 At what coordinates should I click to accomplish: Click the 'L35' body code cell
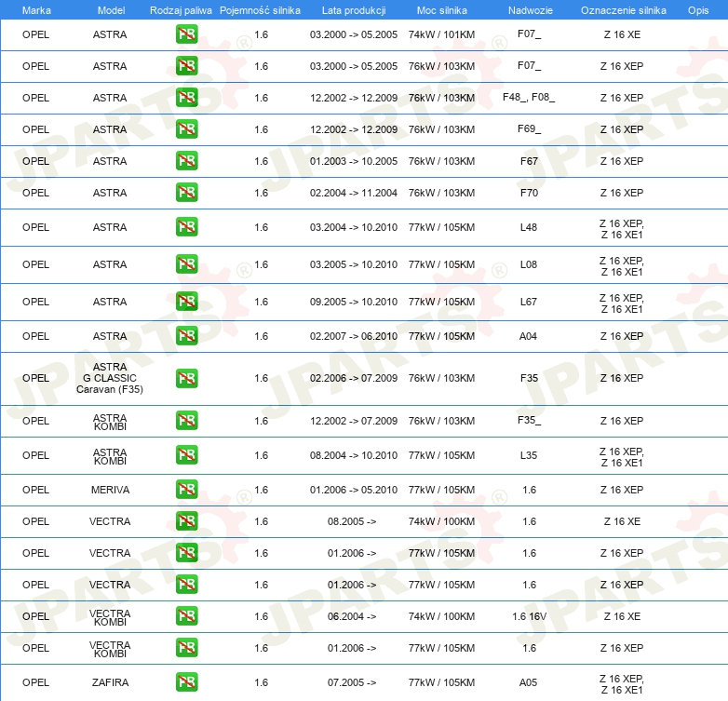click(529, 455)
